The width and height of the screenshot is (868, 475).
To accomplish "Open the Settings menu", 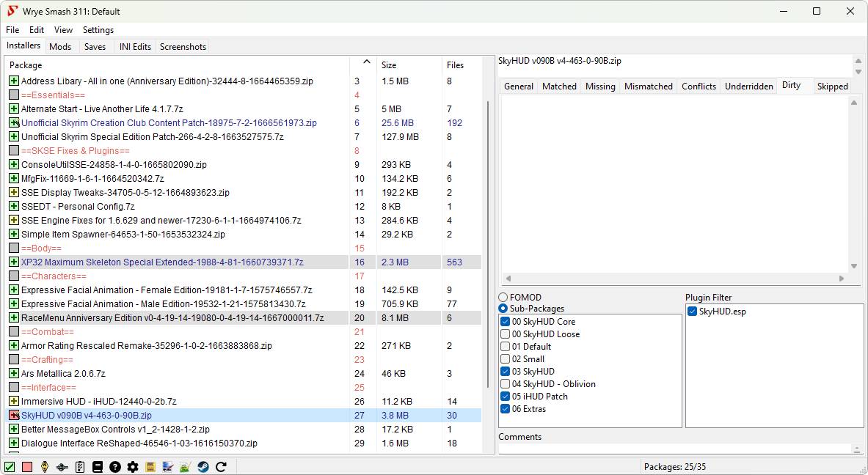I will 98,30.
